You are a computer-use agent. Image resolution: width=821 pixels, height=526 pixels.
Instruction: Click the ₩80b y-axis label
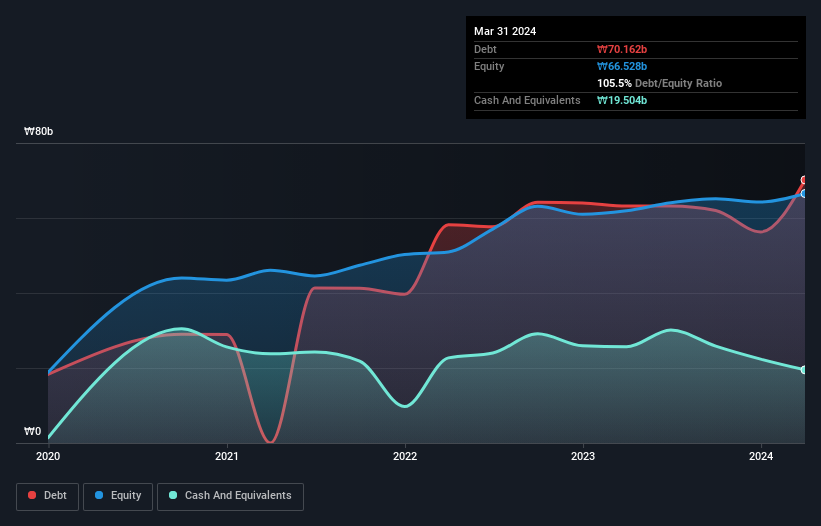point(39,131)
